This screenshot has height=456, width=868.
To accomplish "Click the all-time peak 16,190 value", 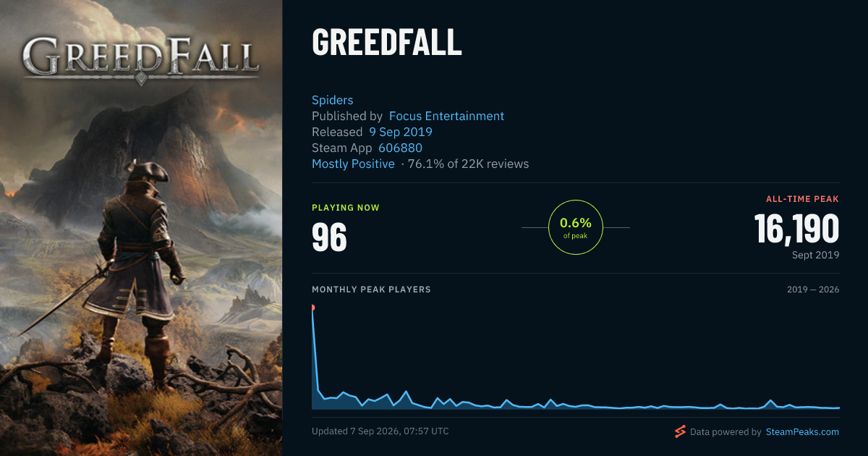I will tap(796, 229).
